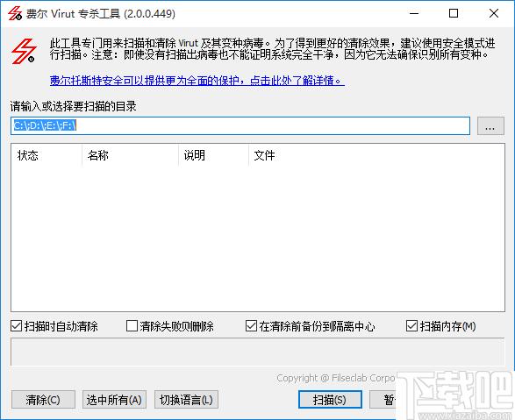Minimize the Virut tool window

pos(414,13)
